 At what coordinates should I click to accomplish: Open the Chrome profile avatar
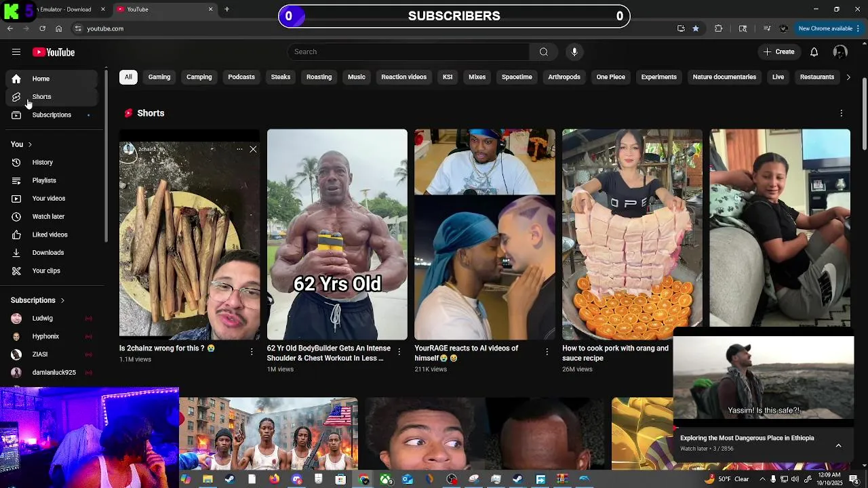784,28
